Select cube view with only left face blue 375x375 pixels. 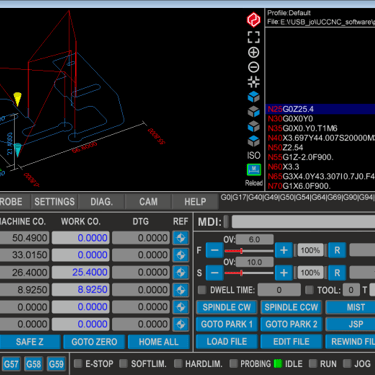[254, 126]
